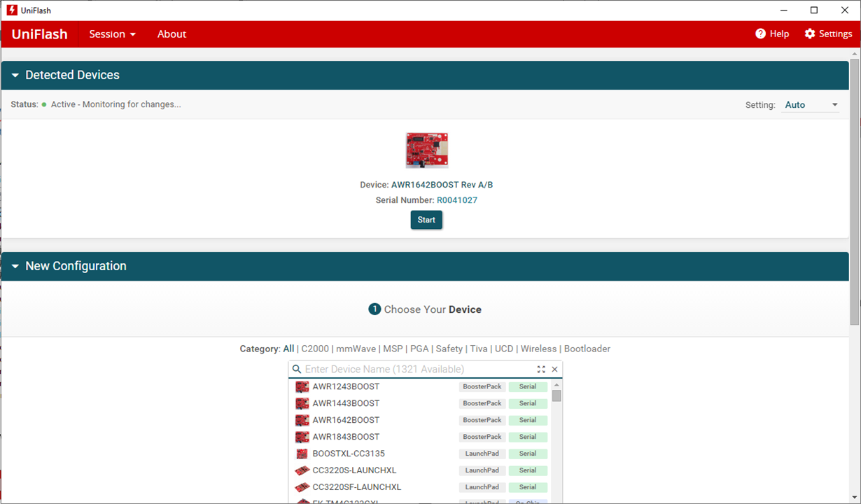Click the AWR1843BOOST board icon
Image resolution: width=861 pixels, height=504 pixels.
(302, 437)
